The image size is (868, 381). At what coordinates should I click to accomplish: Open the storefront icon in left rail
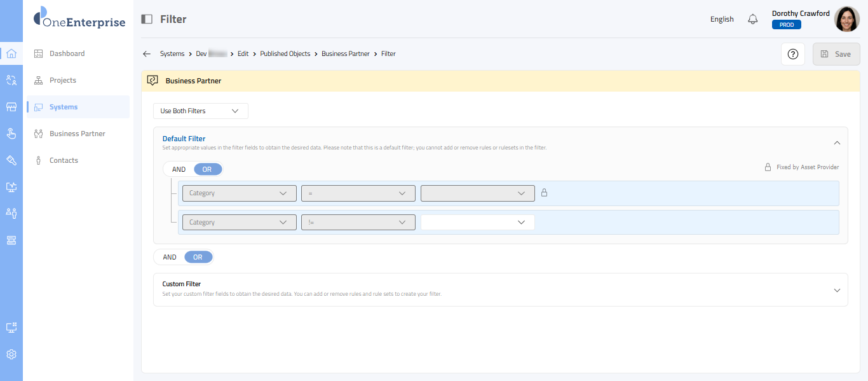[x=11, y=107]
